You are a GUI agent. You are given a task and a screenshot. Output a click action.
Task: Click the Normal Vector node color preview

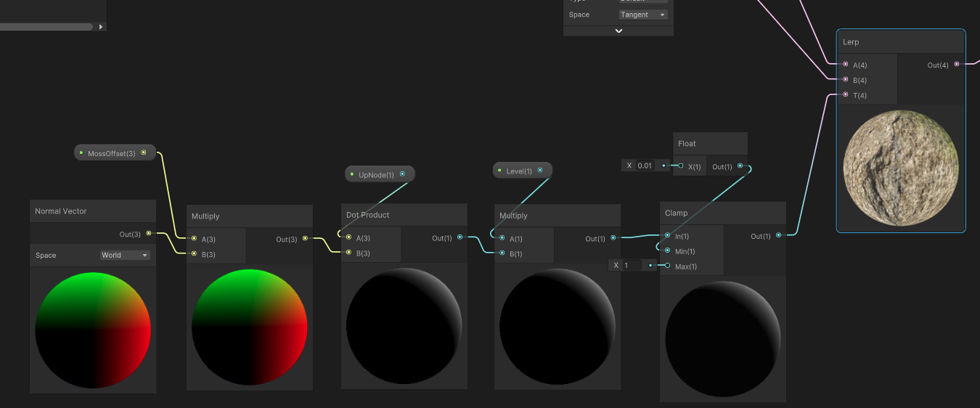(93, 330)
